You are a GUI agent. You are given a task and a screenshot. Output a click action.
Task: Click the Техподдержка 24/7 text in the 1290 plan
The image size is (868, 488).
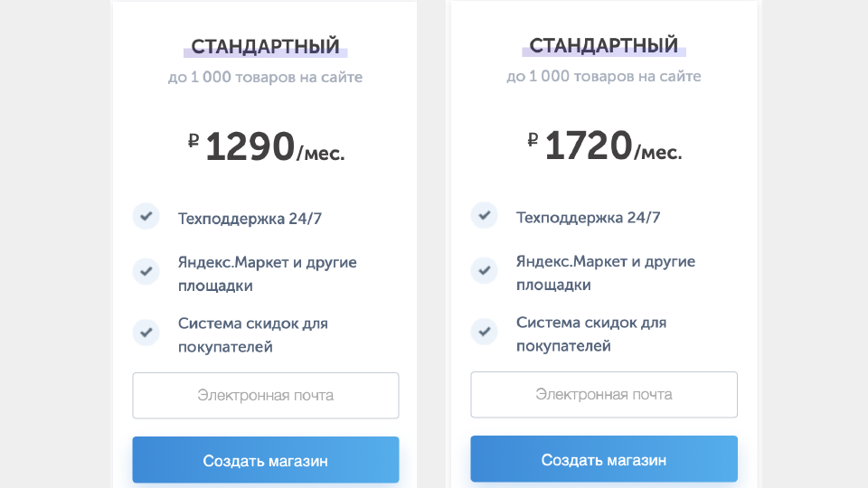tap(250, 219)
